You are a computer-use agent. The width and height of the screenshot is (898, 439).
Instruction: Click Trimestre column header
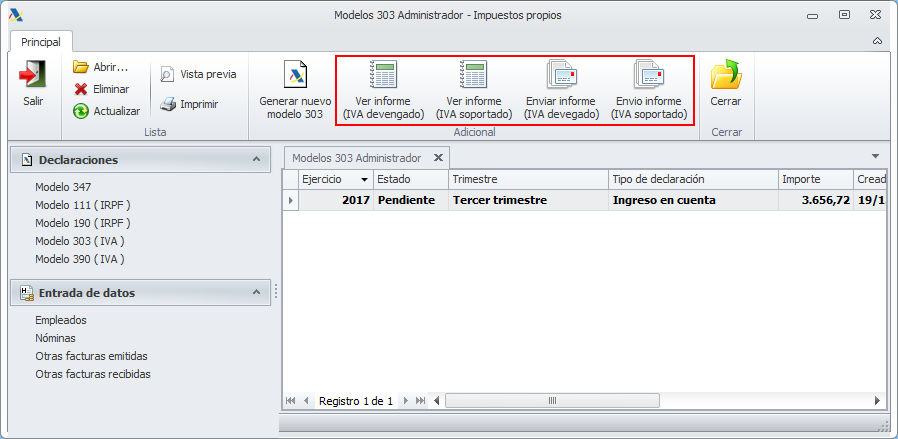[x=528, y=179]
